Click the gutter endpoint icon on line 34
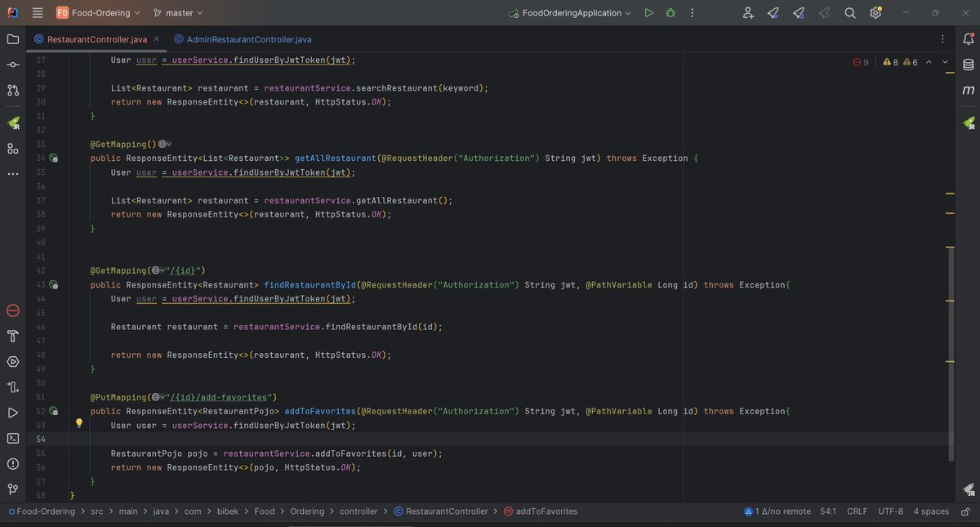The height and width of the screenshot is (527, 980). (x=53, y=158)
